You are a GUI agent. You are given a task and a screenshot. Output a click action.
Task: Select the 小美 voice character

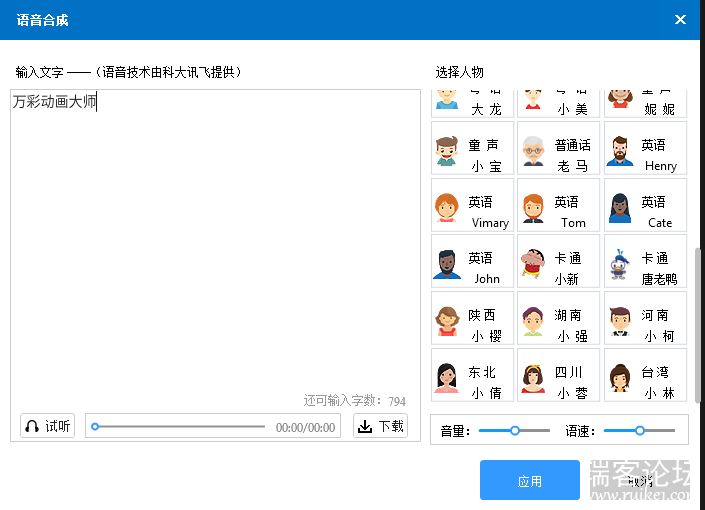click(x=558, y=103)
